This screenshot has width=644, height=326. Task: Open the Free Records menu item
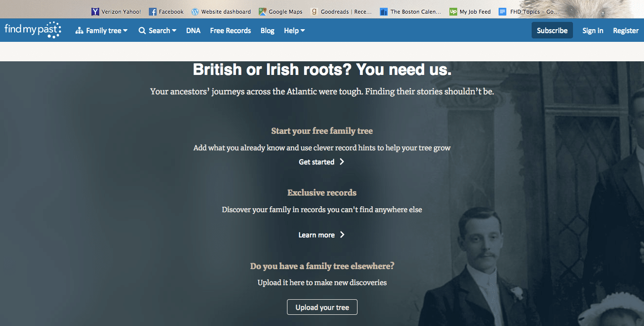tap(231, 31)
